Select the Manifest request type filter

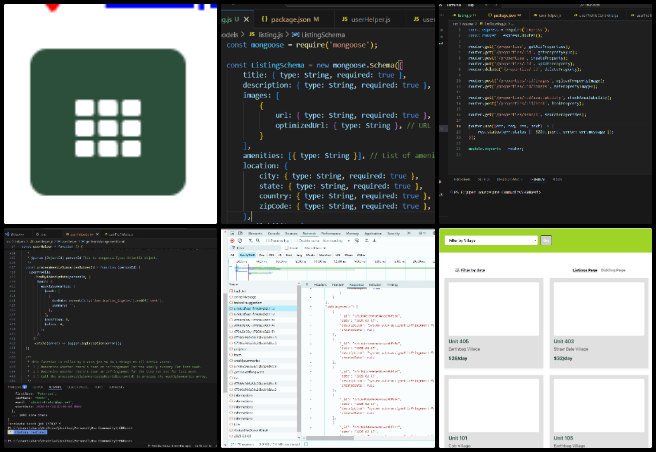point(325,255)
